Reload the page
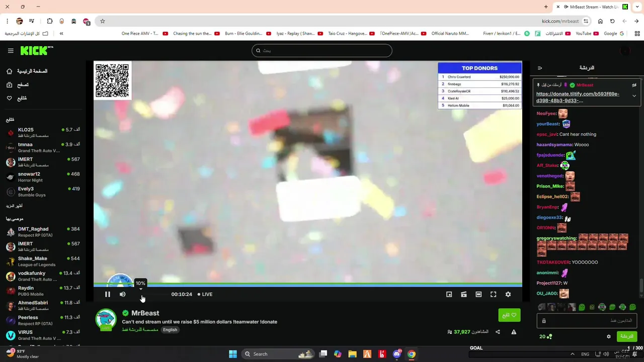The image size is (644, 362). tap(612, 21)
